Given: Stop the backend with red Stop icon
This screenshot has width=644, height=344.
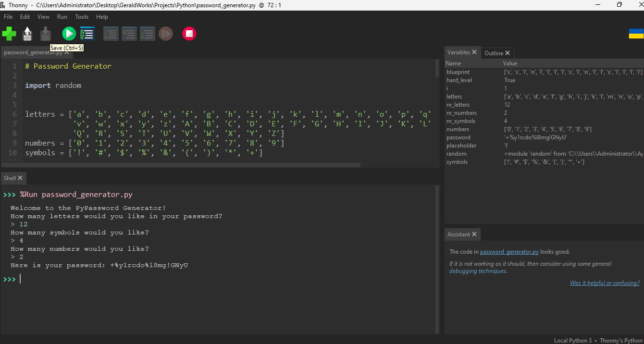Looking at the screenshot, I should pos(189,34).
